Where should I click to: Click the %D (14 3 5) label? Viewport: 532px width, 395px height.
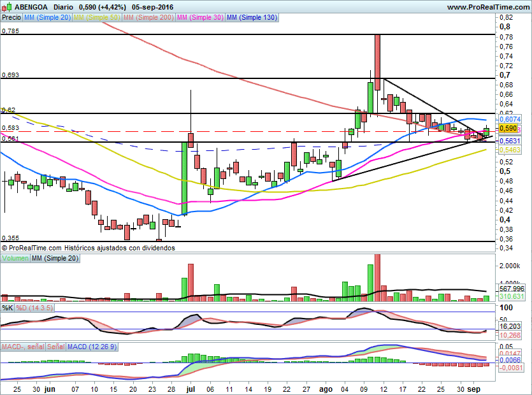tap(34, 308)
